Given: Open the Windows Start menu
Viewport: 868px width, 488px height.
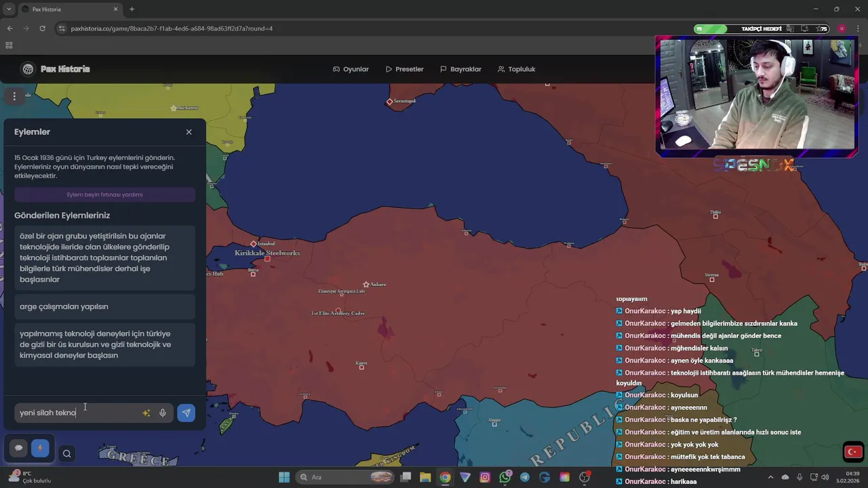Looking at the screenshot, I should [284, 477].
